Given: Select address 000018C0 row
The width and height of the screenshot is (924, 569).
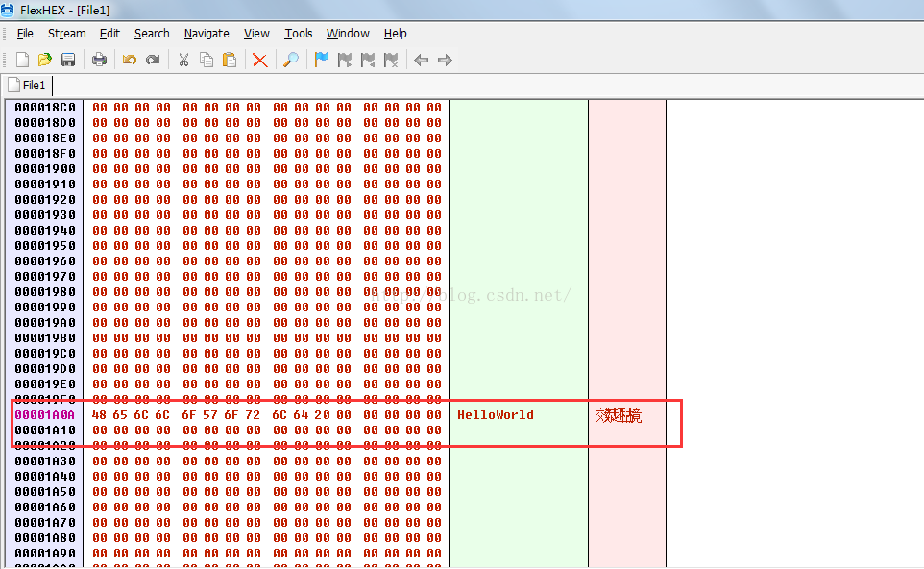Looking at the screenshot, I should pyautogui.click(x=45, y=108).
